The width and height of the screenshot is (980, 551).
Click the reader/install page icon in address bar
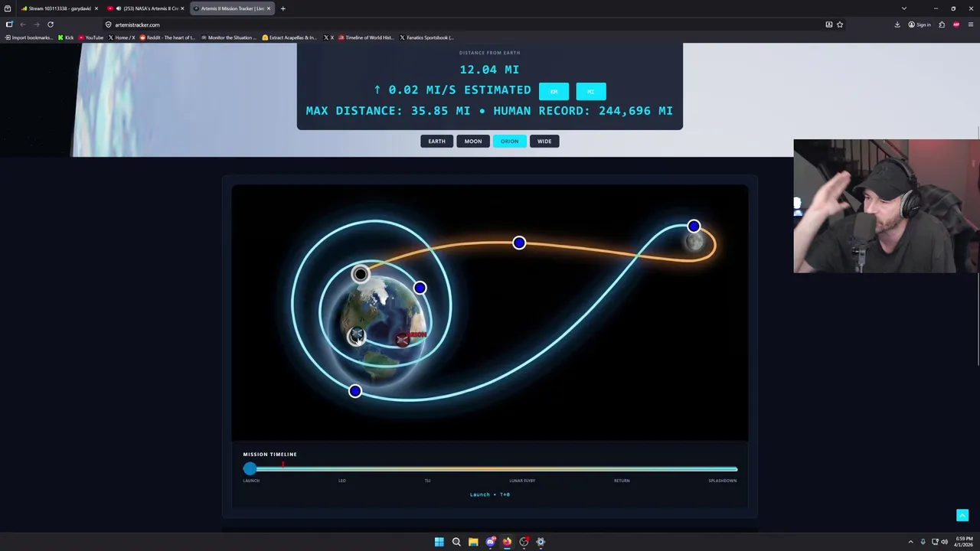pyautogui.click(x=828, y=24)
